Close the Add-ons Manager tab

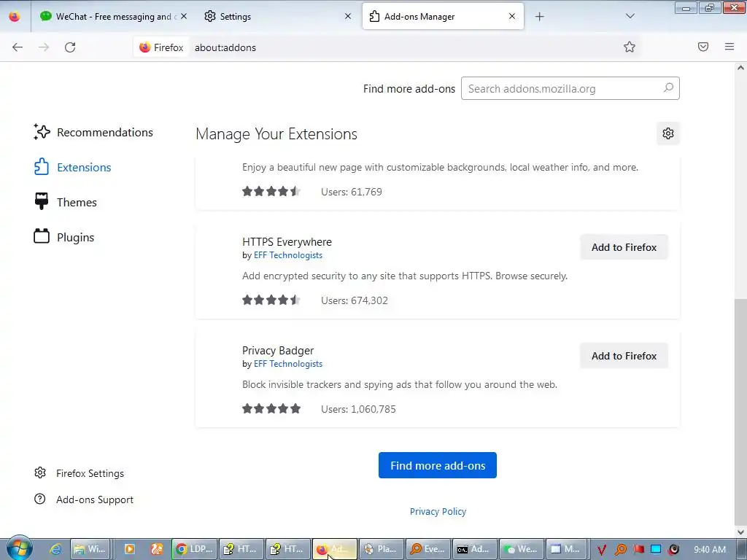pos(512,16)
